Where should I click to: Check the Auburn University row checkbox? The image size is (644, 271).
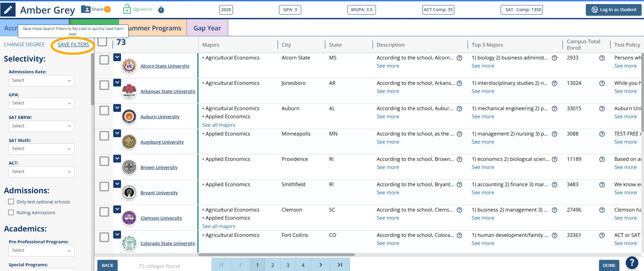point(104,110)
